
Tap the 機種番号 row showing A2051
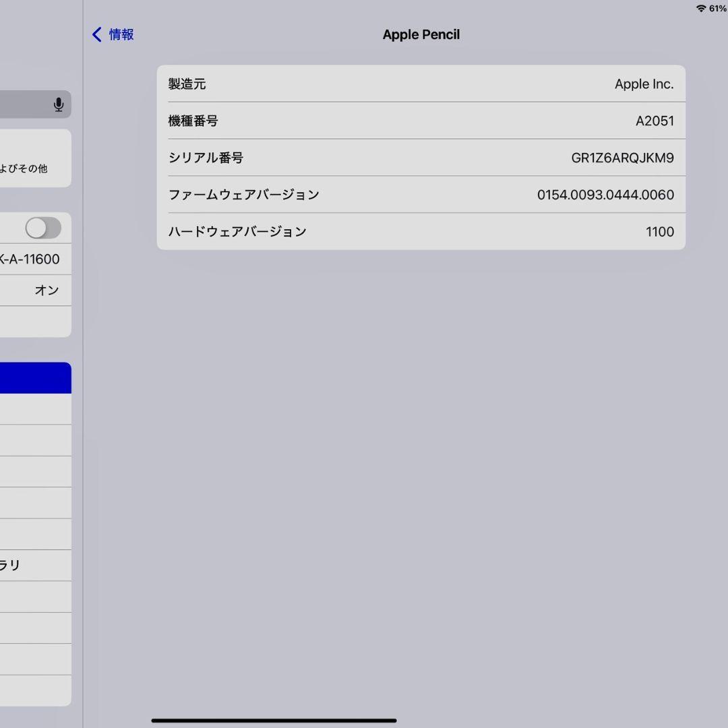[x=421, y=121]
